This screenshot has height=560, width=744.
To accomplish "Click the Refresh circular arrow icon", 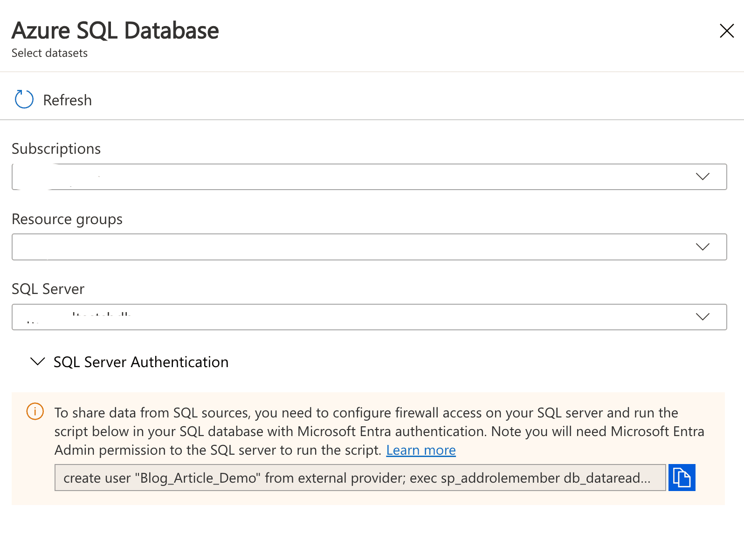I will point(24,99).
